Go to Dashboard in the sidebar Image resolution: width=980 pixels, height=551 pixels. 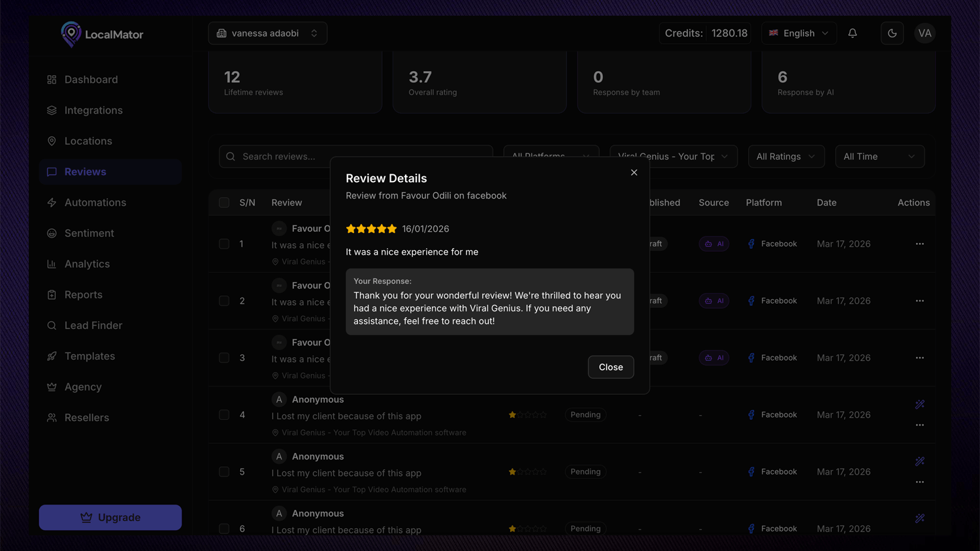pos(91,80)
